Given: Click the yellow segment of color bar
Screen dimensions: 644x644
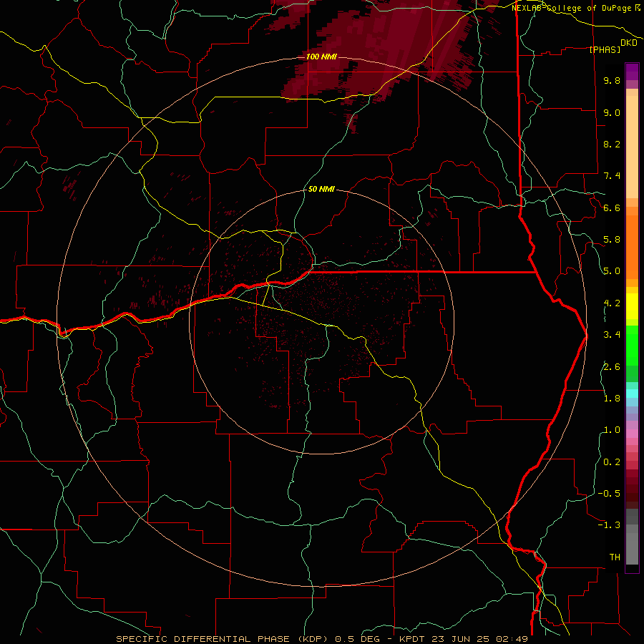Looking at the screenshot, I should [632, 306].
